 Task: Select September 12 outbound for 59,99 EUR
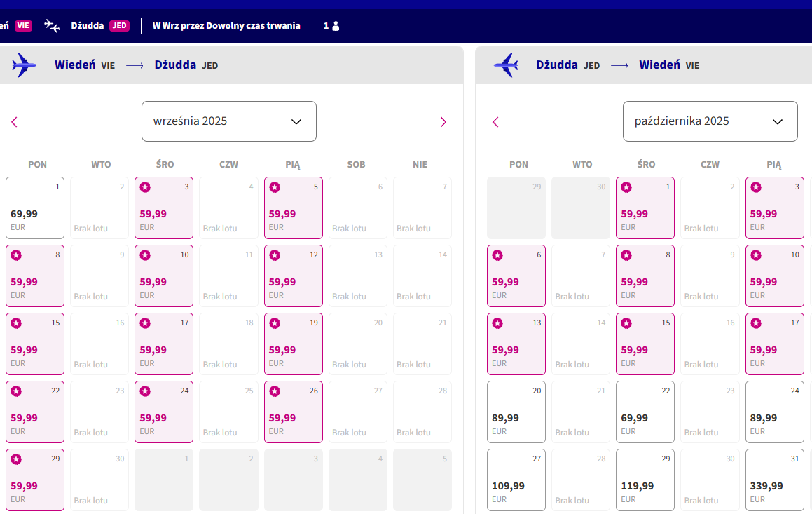click(x=293, y=276)
